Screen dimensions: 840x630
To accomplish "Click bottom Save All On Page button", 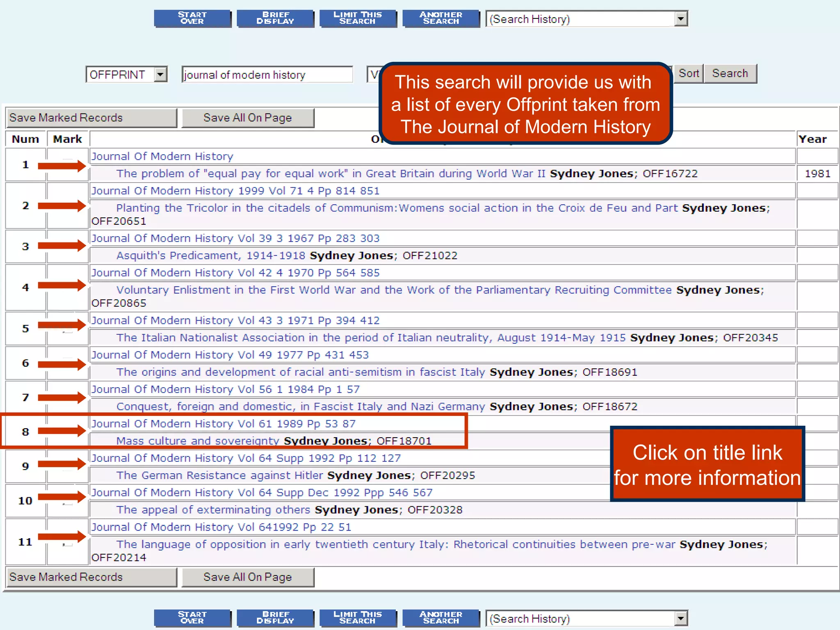I will (x=248, y=577).
